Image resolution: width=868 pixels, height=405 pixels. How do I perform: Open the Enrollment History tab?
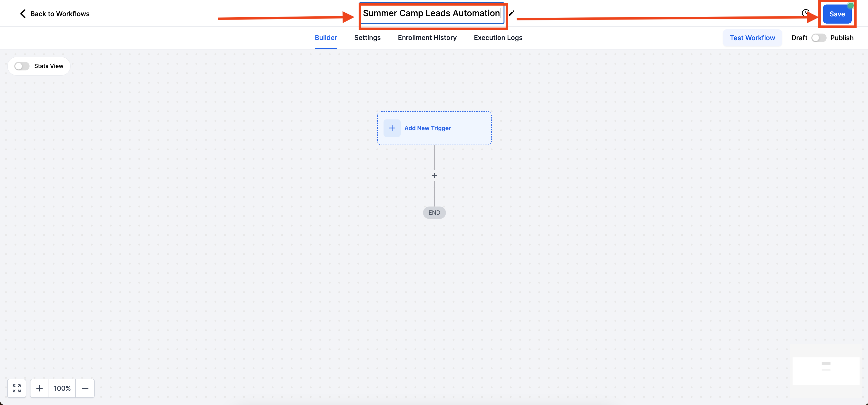click(427, 38)
